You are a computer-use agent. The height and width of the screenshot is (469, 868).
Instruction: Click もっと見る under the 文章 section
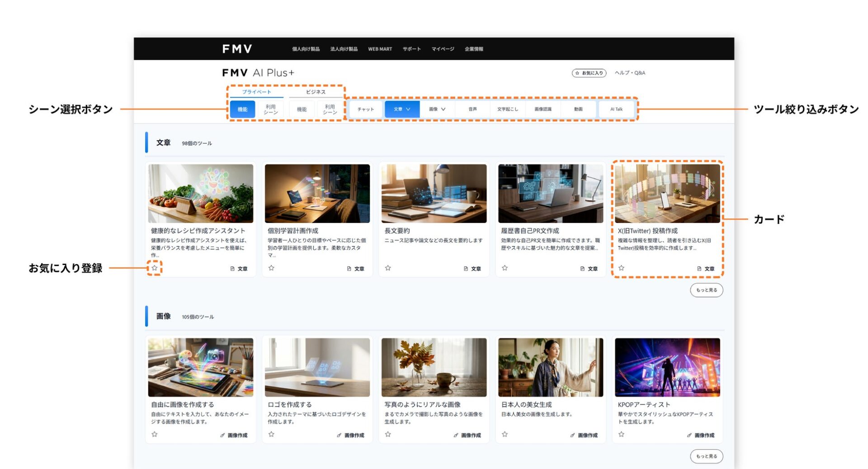[706, 290]
